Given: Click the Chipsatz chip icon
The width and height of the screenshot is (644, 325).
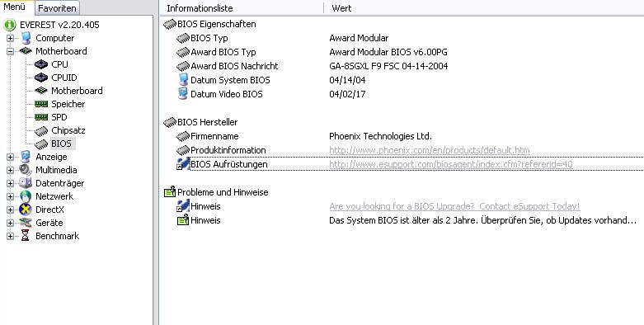Looking at the screenshot, I should 41,131.
